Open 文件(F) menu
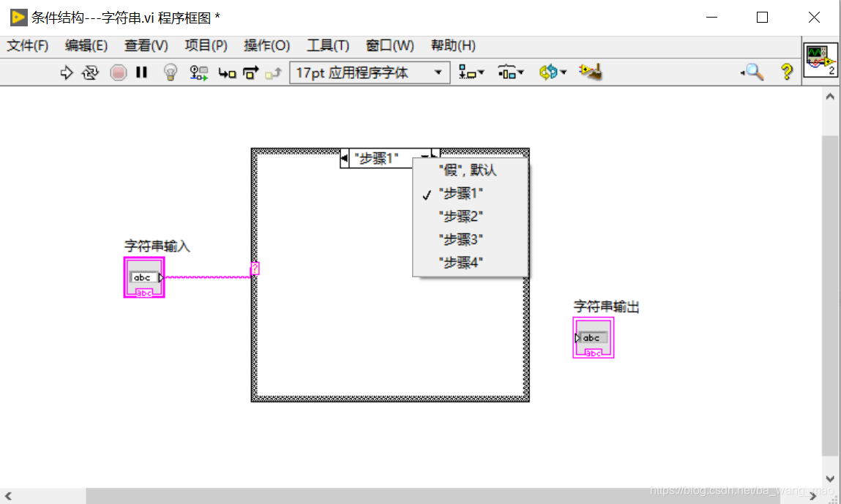Viewport: 841px width, 504px height. [x=27, y=45]
